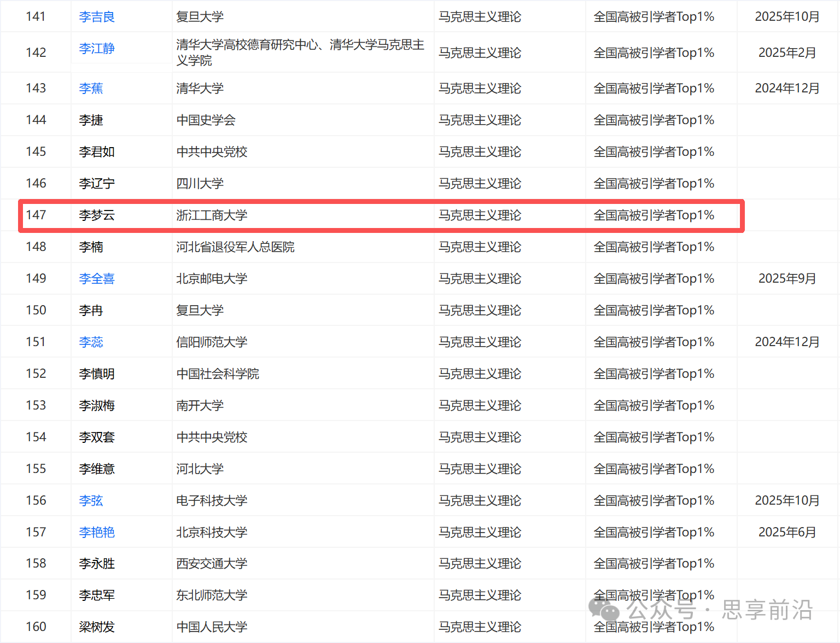Select the name 梁树发
The width and height of the screenshot is (840, 643).
click(97, 627)
